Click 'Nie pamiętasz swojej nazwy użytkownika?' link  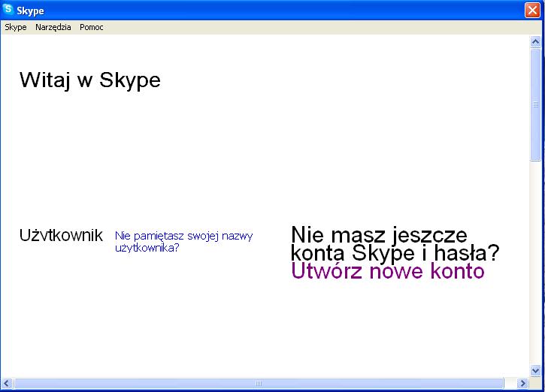(x=184, y=242)
